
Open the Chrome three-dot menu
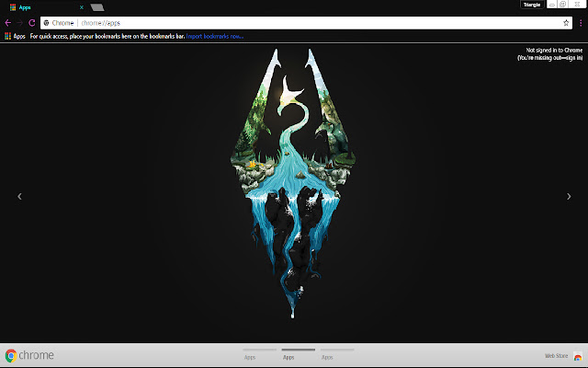click(581, 23)
